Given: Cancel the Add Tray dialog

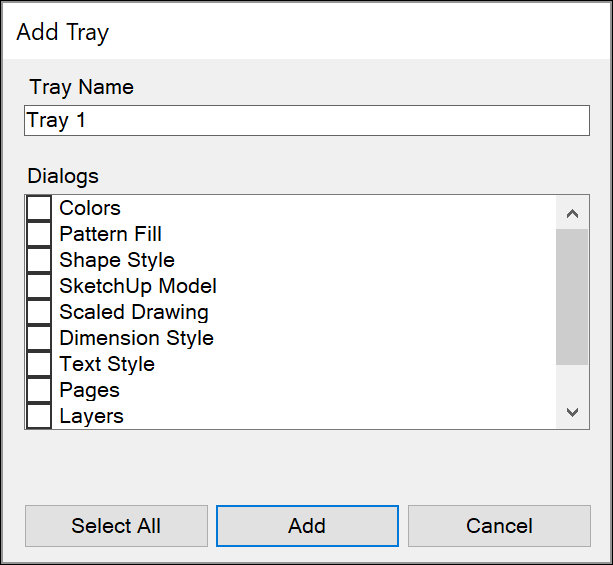Looking at the screenshot, I should (x=499, y=526).
